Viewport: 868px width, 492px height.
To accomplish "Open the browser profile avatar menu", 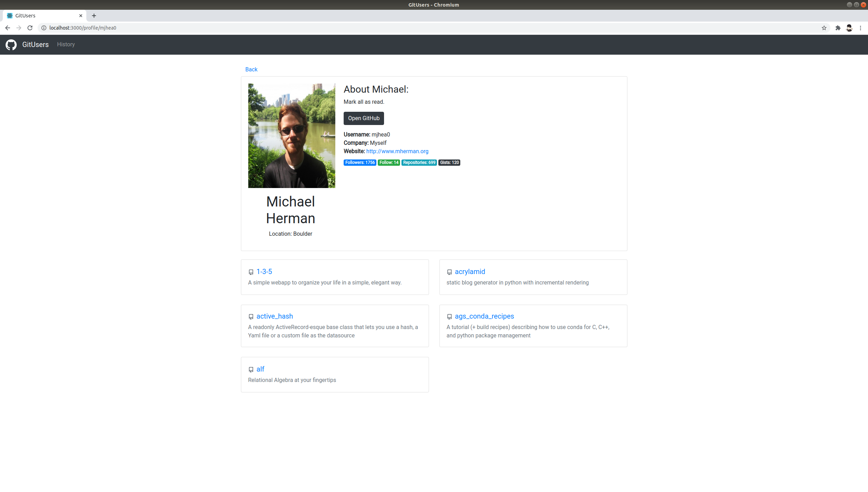I will pos(849,28).
